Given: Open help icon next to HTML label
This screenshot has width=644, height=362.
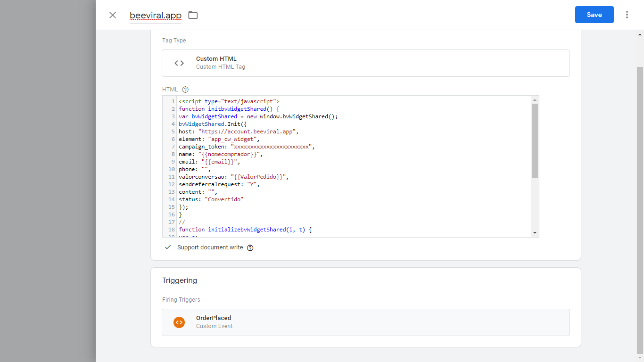Looking at the screenshot, I should (x=185, y=90).
